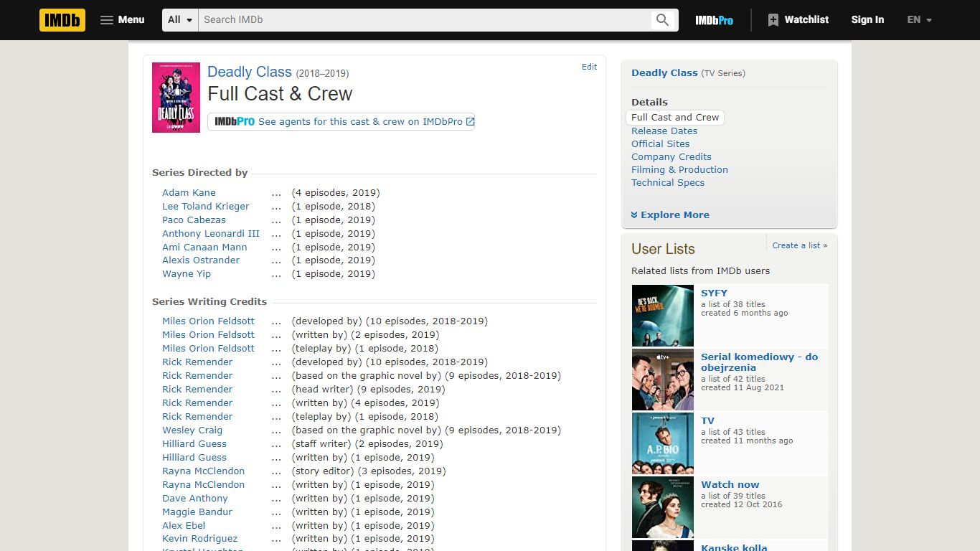Open Anthony Leonardi III profile
The width and height of the screenshot is (980, 551).
coord(211,234)
